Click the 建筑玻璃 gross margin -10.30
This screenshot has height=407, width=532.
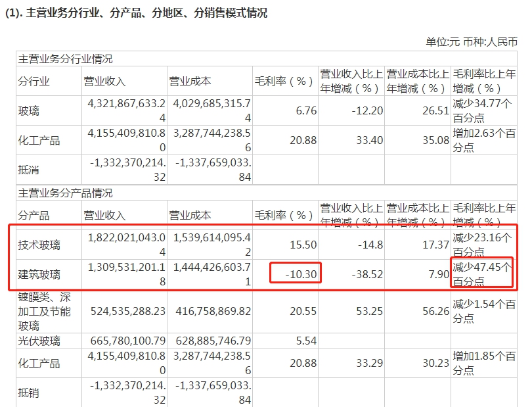(301, 274)
